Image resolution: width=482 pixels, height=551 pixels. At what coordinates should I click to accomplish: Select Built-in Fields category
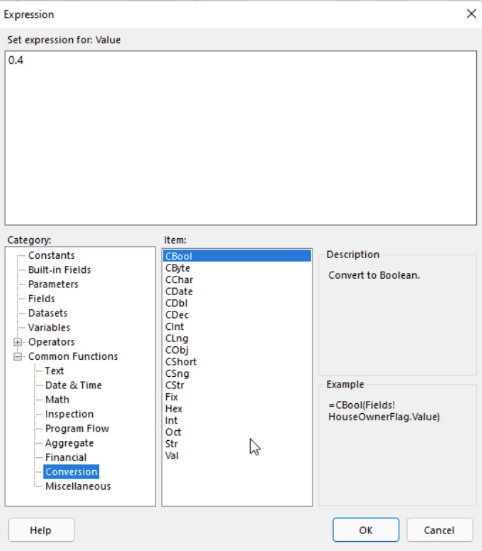point(59,270)
